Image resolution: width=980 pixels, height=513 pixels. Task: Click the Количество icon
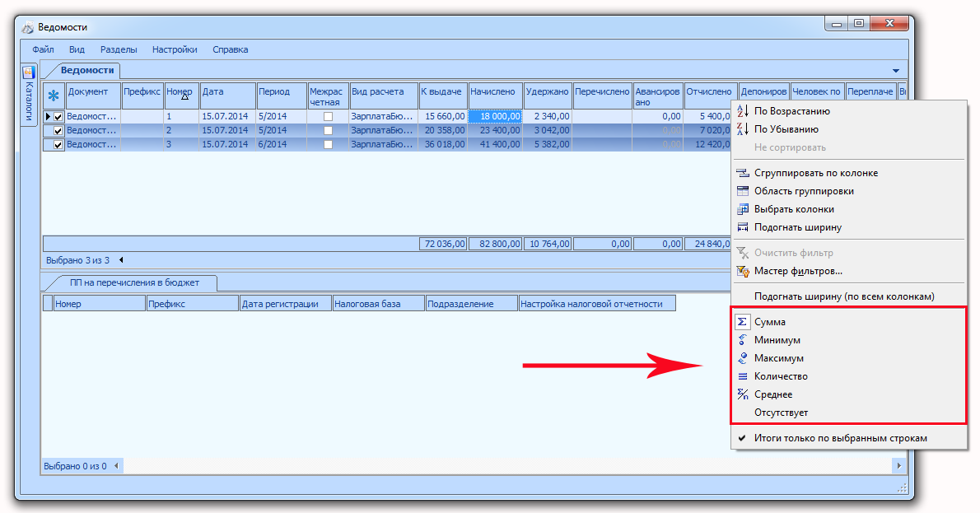pyautogui.click(x=743, y=376)
